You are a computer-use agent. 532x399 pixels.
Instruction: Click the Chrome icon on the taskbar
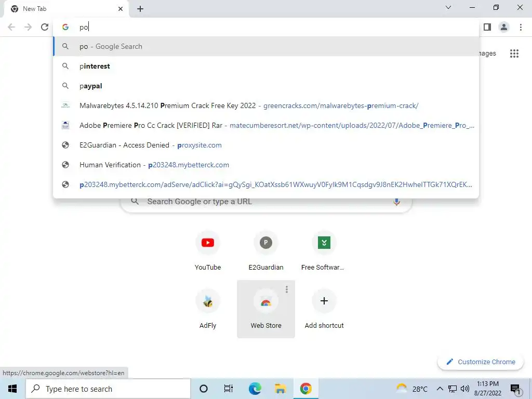click(x=305, y=389)
